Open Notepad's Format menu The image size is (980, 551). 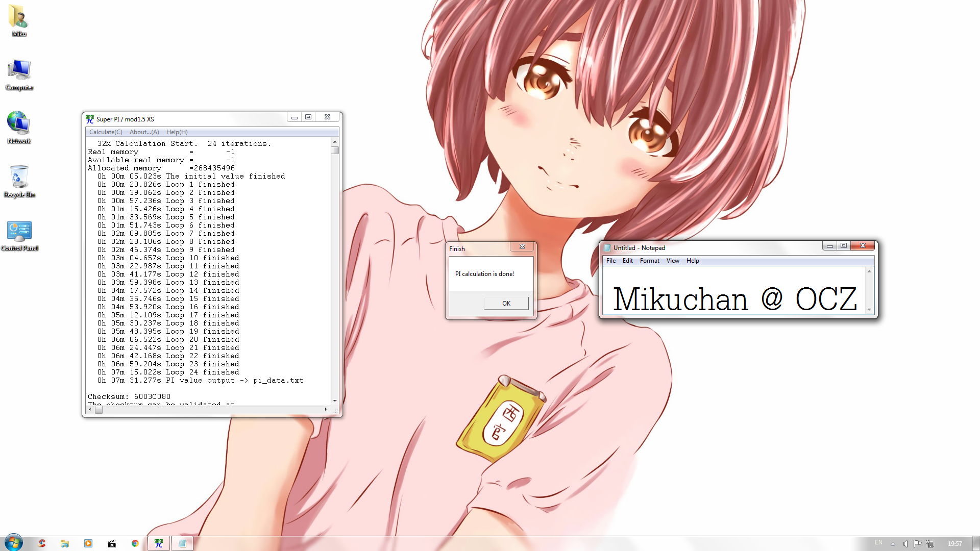[x=650, y=261]
